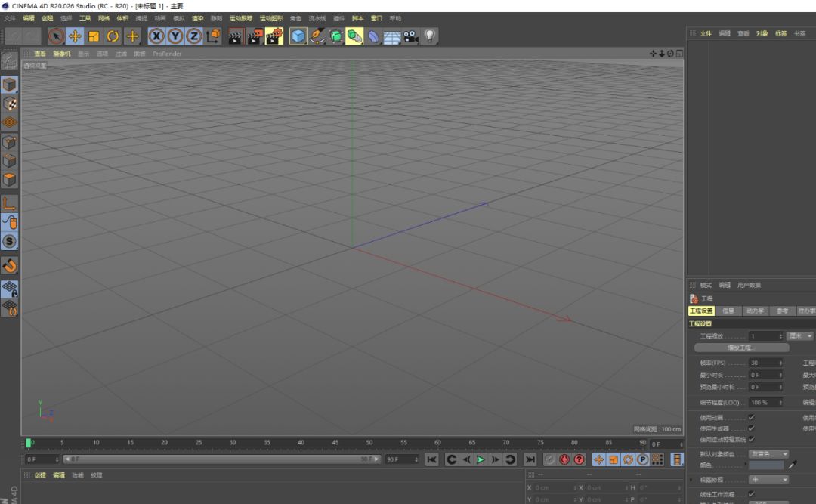Click the 颜色 swatch in project settings

[x=766, y=465]
